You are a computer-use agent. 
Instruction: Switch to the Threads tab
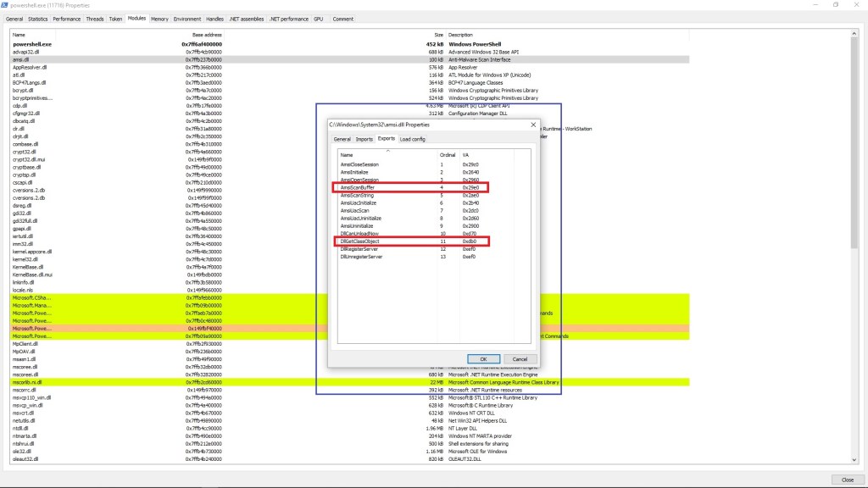95,19
